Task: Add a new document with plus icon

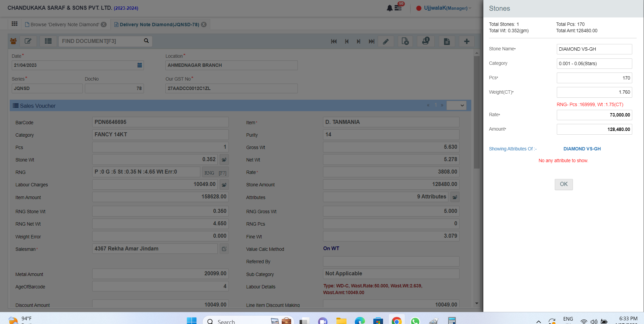Action: pos(467,41)
